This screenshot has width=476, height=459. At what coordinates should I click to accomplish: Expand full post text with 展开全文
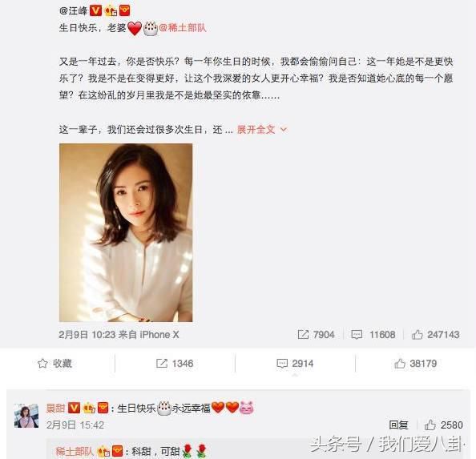pyautogui.click(x=256, y=130)
